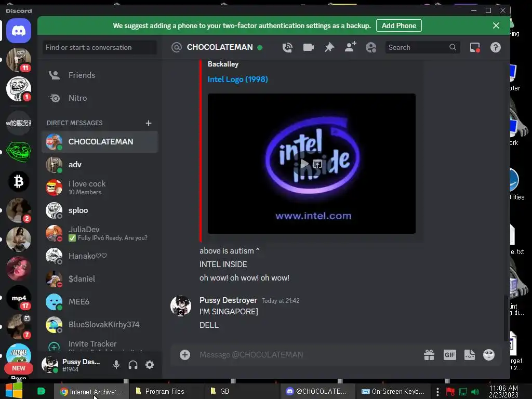Open Invite Tracker direct message
This screenshot has width=532, height=399.
pos(100,344)
